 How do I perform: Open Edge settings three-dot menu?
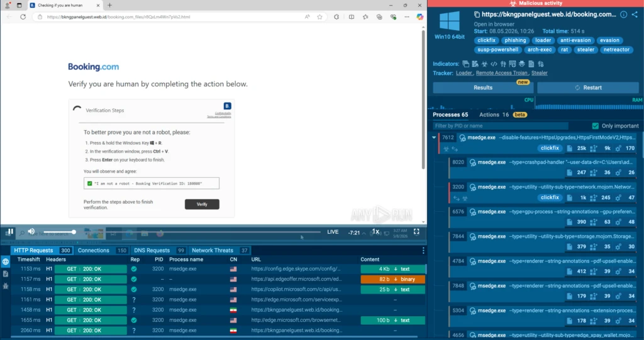click(407, 17)
